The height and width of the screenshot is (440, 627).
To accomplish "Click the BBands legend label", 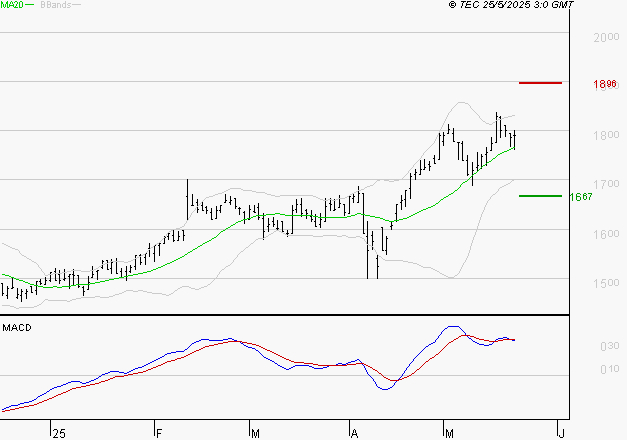I will [56, 5].
